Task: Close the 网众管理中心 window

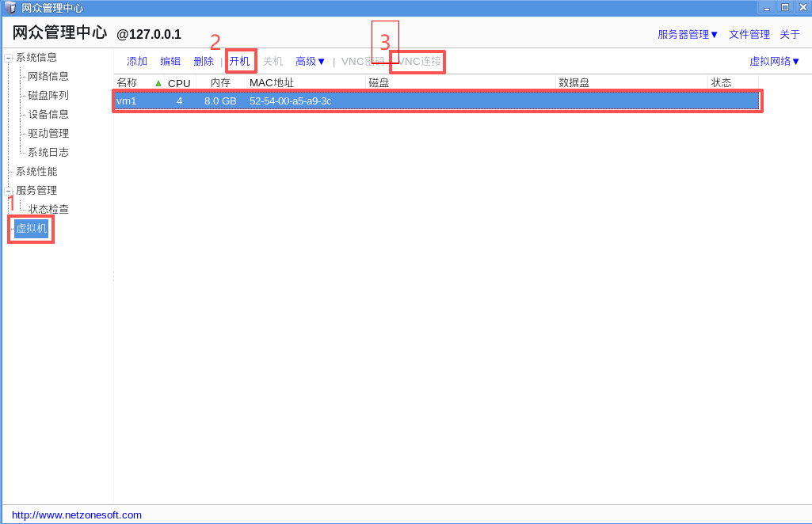Action: pyautogui.click(x=803, y=8)
